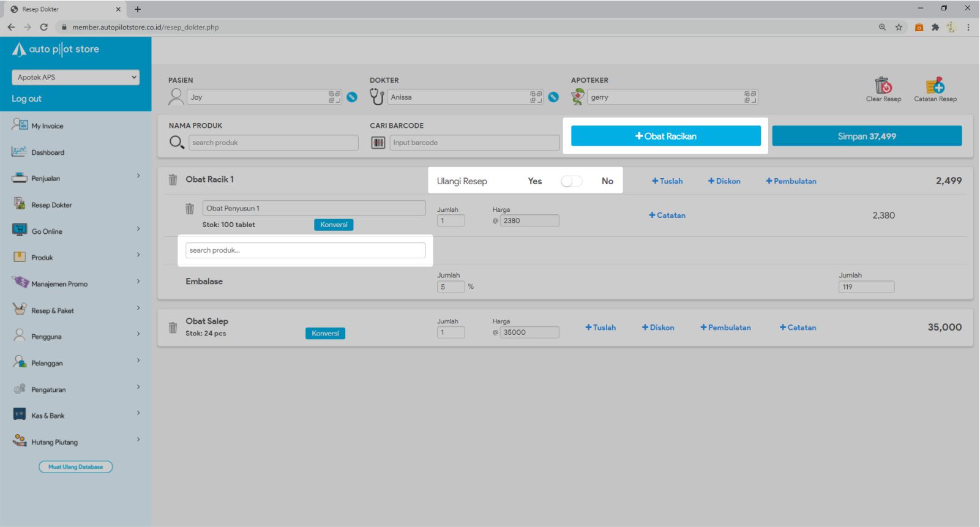Screen dimensions: 980x527
Task: Remove Obat Penyusun 1 with trash icon
Action: click(190, 209)
